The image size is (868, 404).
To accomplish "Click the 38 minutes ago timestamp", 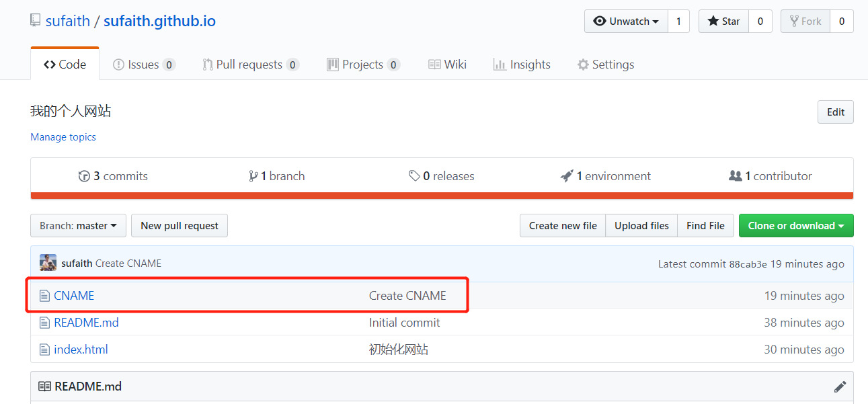I will tap(804, 323).
